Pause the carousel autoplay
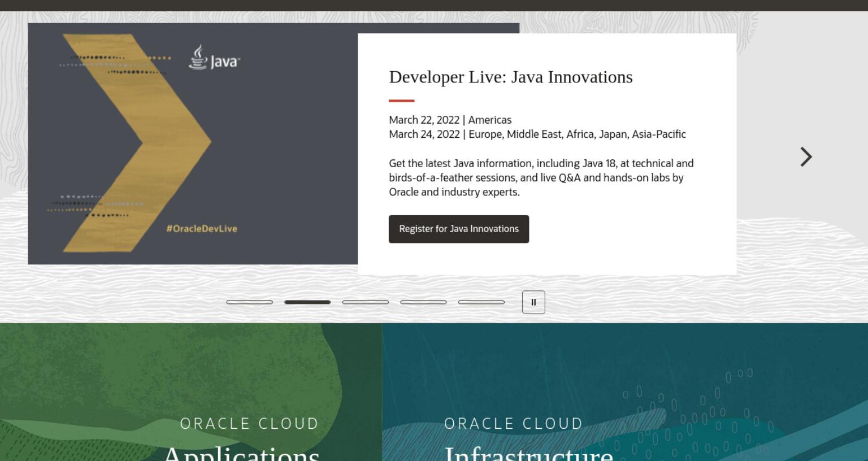 (533, 302)
